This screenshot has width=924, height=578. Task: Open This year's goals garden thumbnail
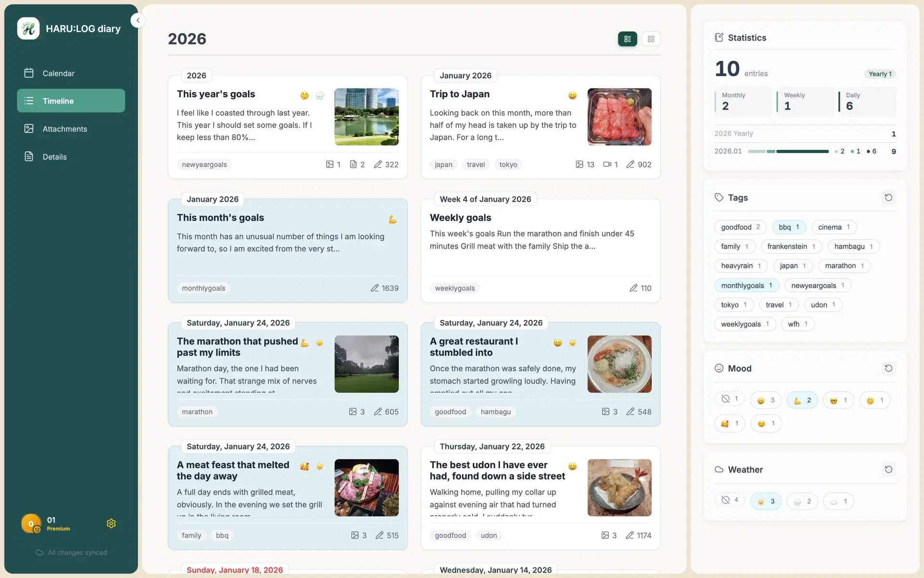[366, 117]
